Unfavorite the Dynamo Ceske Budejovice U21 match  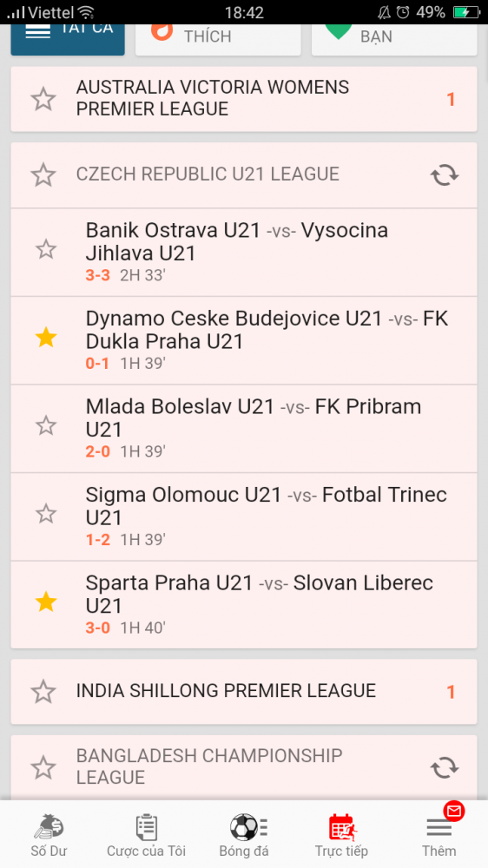point(46,338)
